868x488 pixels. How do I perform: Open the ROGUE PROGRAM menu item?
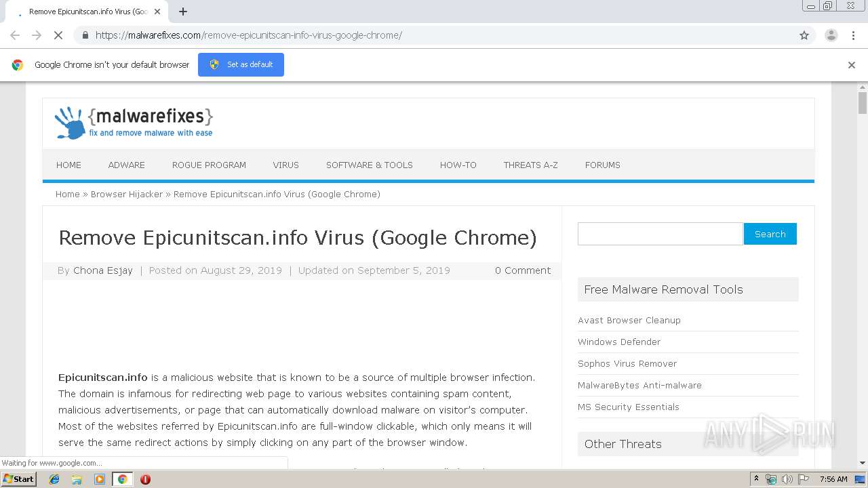point(209,165)
